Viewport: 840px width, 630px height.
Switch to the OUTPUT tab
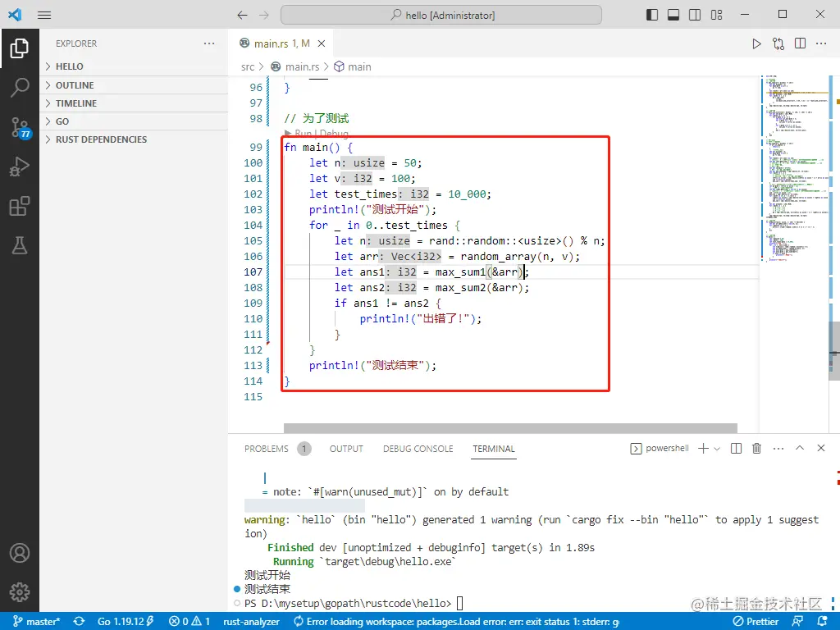346,449
